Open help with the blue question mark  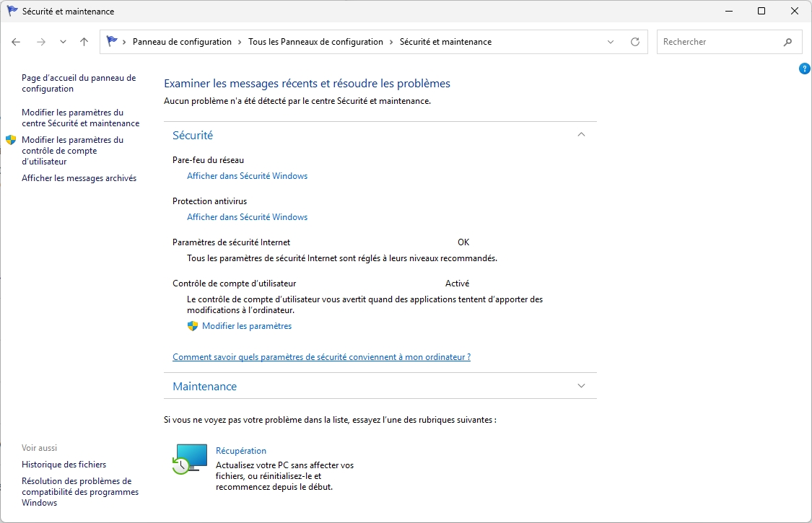[x=805, y=69]
